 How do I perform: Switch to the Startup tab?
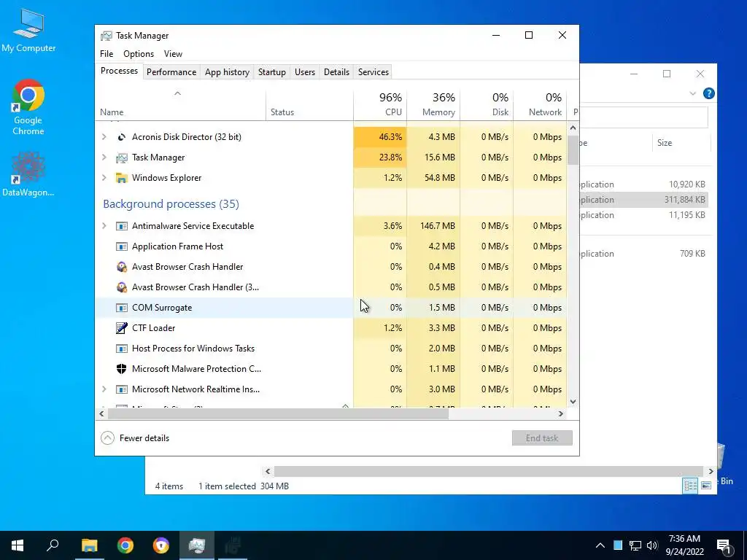[271, 72]
